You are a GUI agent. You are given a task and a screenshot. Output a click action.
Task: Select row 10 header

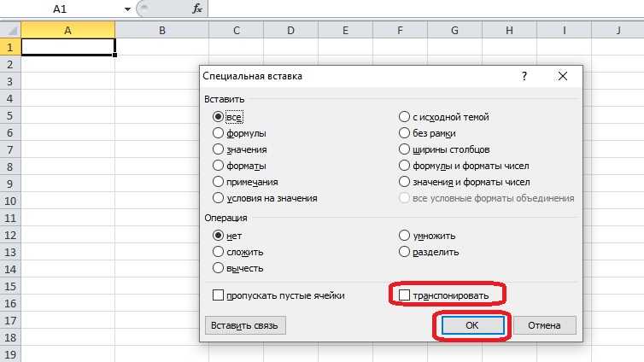coord(10,201)
